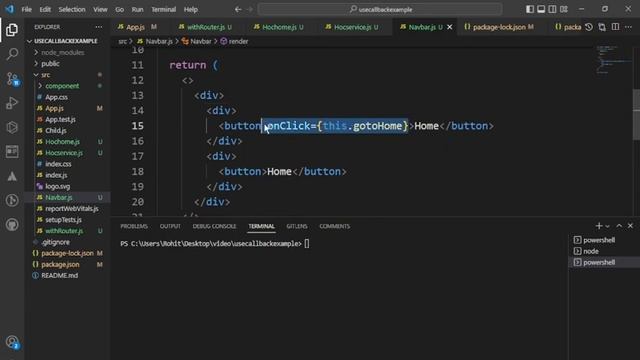The image size is (640, 360).
Task: Open the Extensions view icon
Action: [x=12, y=127]
